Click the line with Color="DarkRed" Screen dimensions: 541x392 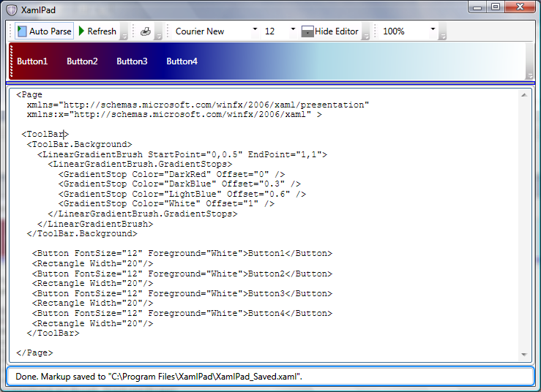[171, 174]
